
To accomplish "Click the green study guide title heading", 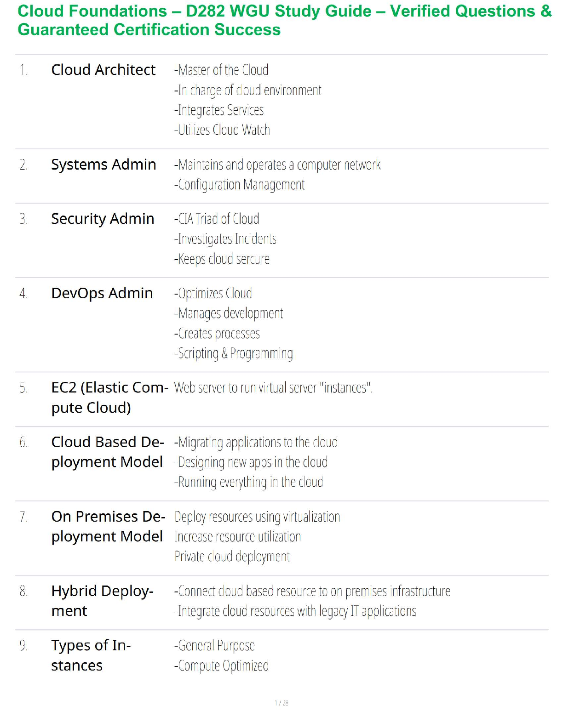I will pyautogui.click(x=284, y=20).
